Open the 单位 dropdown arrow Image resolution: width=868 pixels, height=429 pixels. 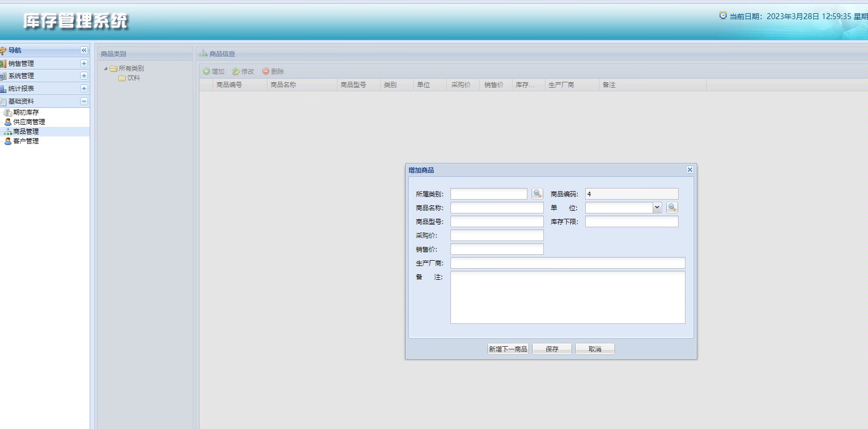coord(657,208)
